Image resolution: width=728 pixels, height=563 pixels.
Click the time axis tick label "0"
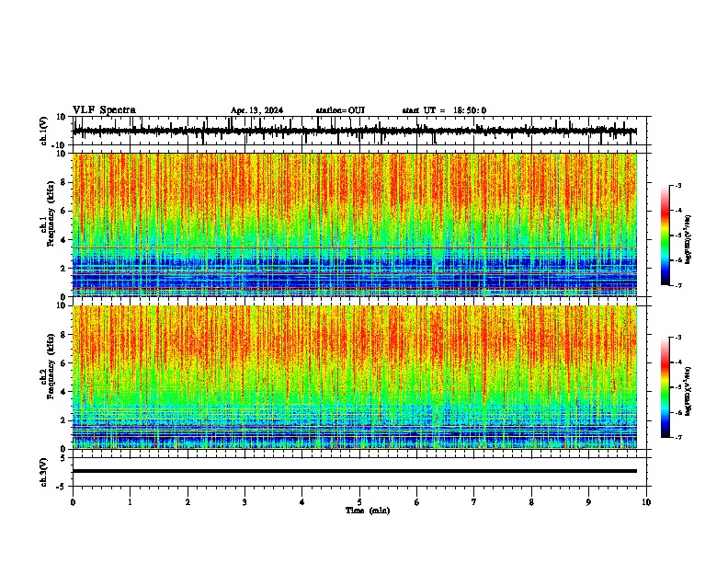(73, 502)
